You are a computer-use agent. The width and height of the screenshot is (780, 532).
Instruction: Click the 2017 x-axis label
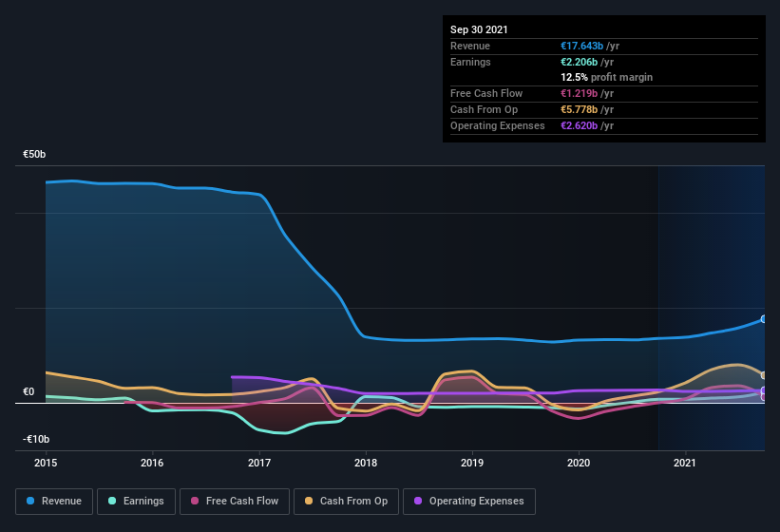click(x=259, y=463)
